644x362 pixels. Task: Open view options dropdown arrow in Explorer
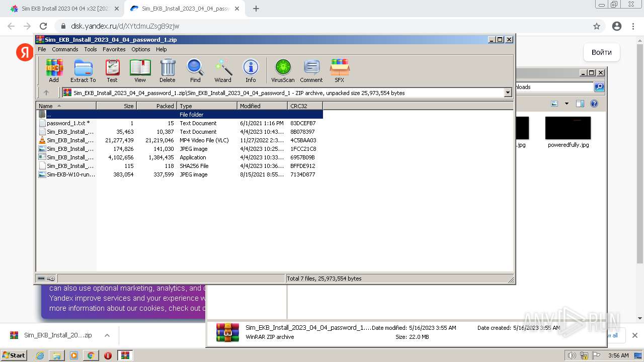[x=567, y=104]
